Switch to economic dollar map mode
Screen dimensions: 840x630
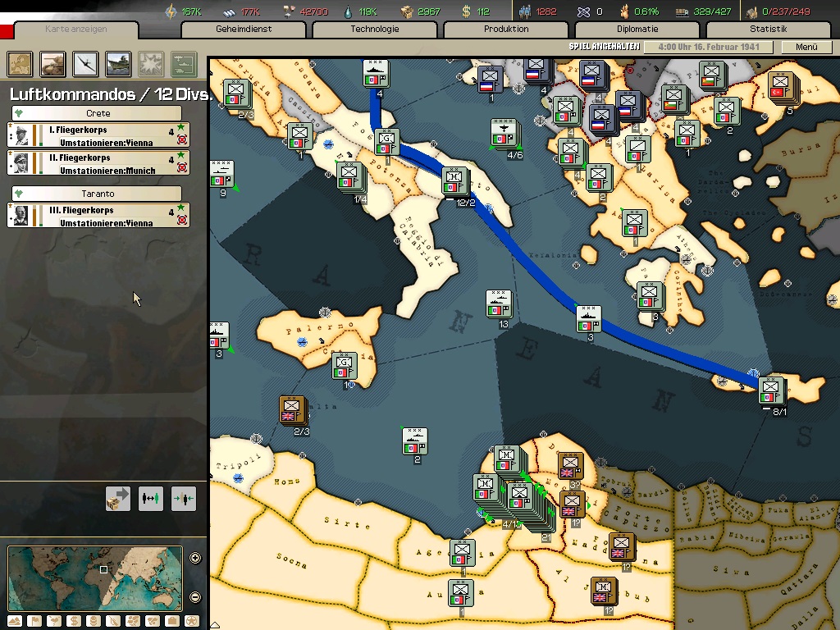pyautogui.click(x=74, y=621)
